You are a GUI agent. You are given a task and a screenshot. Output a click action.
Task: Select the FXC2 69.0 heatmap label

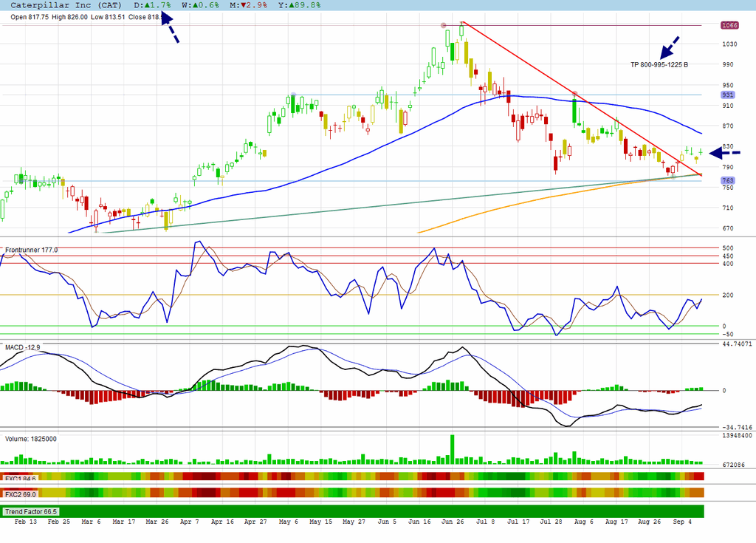tap(20, 494)
